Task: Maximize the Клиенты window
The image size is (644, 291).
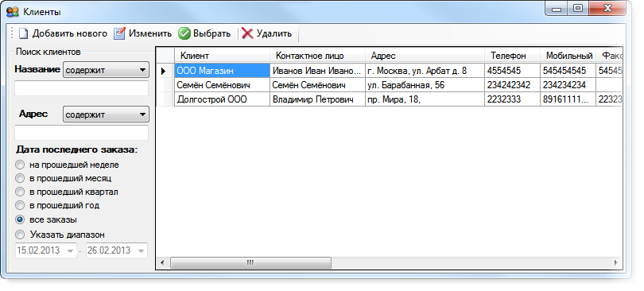Action: 578,9
